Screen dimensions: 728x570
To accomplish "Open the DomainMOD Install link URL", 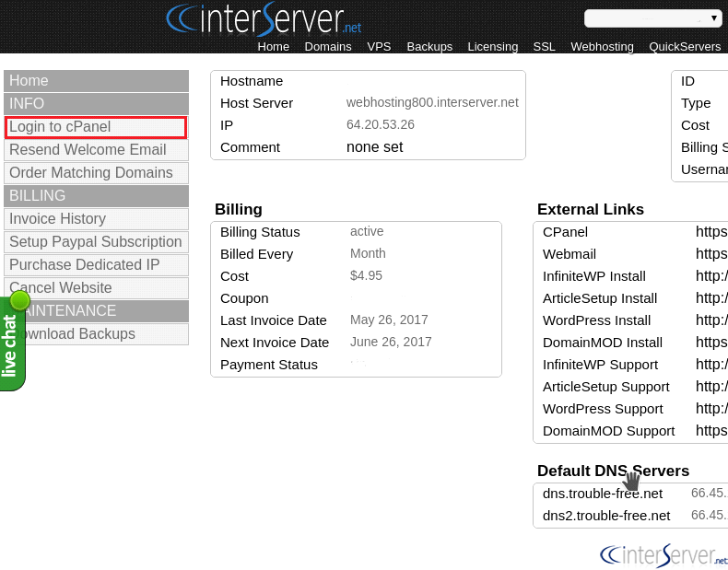I will [711, 343].
